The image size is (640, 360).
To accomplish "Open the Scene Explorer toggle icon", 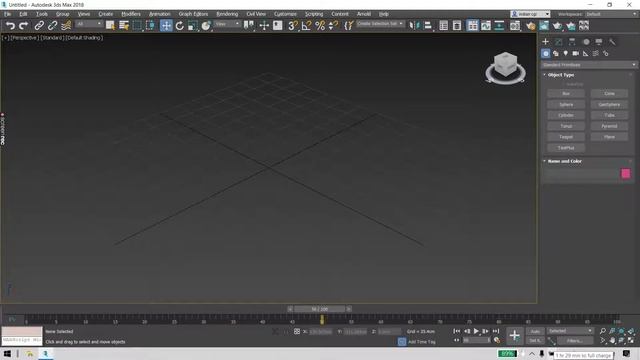I will tap(444, 26).
